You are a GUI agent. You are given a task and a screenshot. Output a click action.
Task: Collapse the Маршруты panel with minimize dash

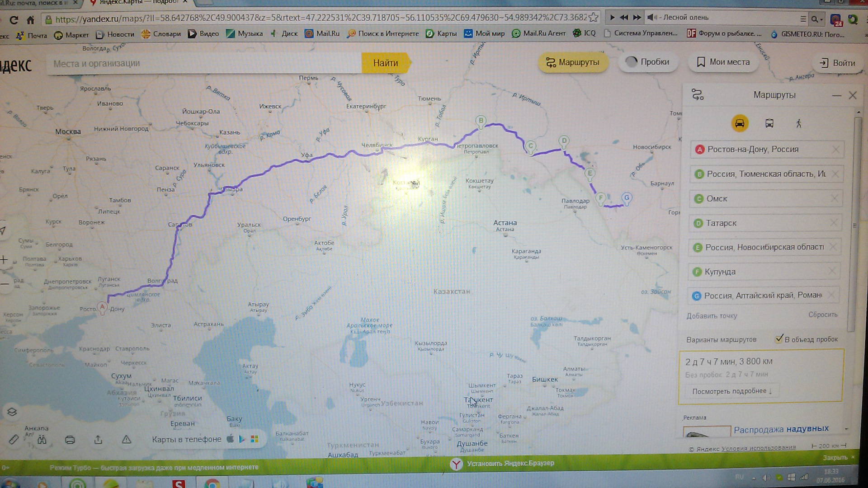[836, 95]
